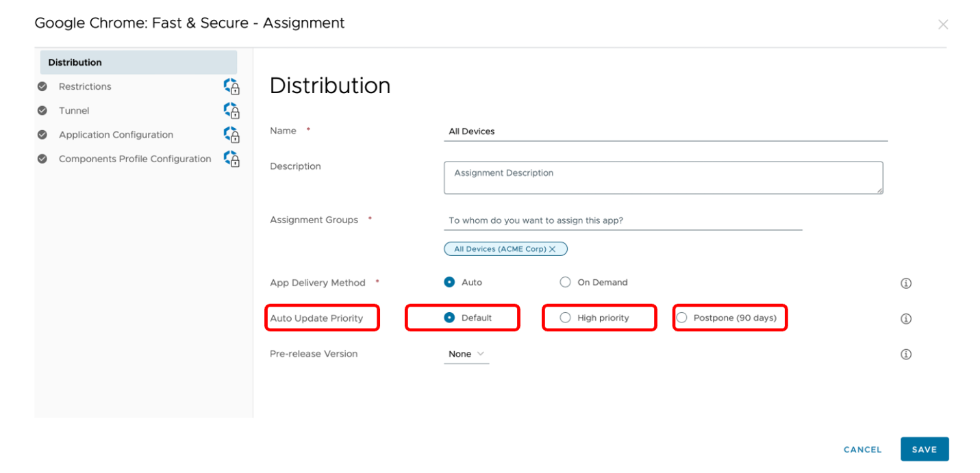The width and height of the screenshot is (980, 473).
Task: Select High priority auto update option
Action: click(566, 318)
